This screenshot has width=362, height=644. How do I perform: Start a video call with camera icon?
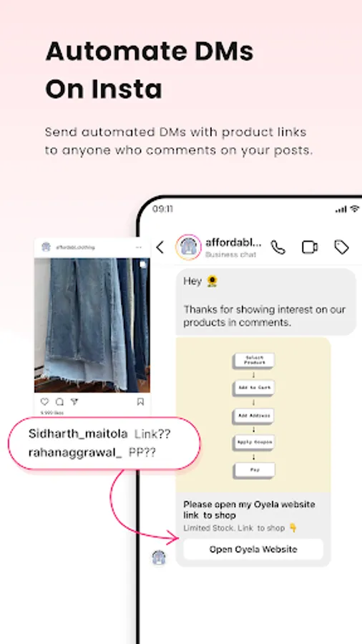[x=310, y=247]
